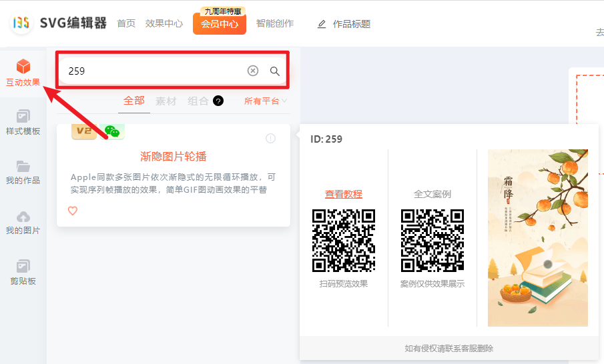Expand the 所有平台 dropdown
The width and height of the screenshot is (604, 364).
(x=266, y=101)
